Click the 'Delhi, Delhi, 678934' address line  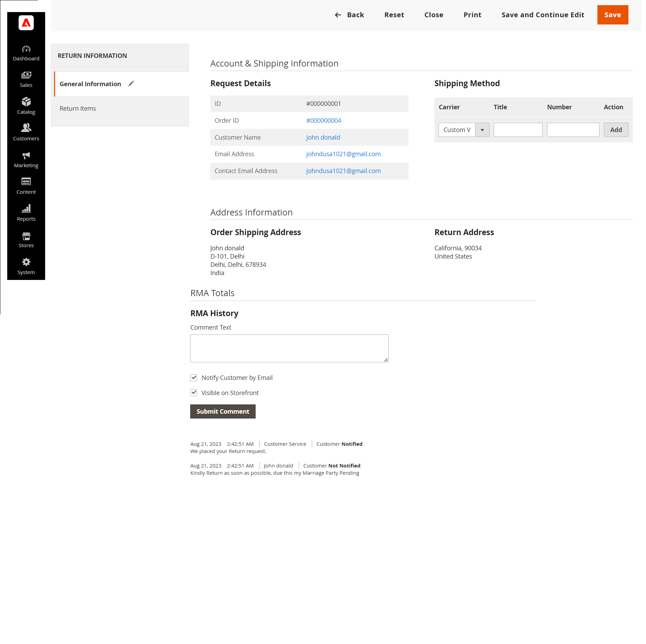238,265
